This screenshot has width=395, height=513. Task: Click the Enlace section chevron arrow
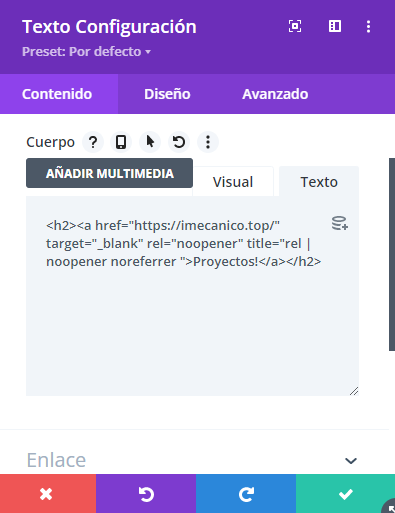pos(351,461)
